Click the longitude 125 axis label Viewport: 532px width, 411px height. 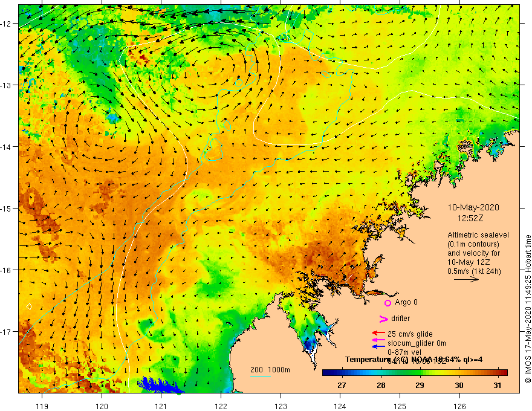pyautogui.click(x=400, y=406)
